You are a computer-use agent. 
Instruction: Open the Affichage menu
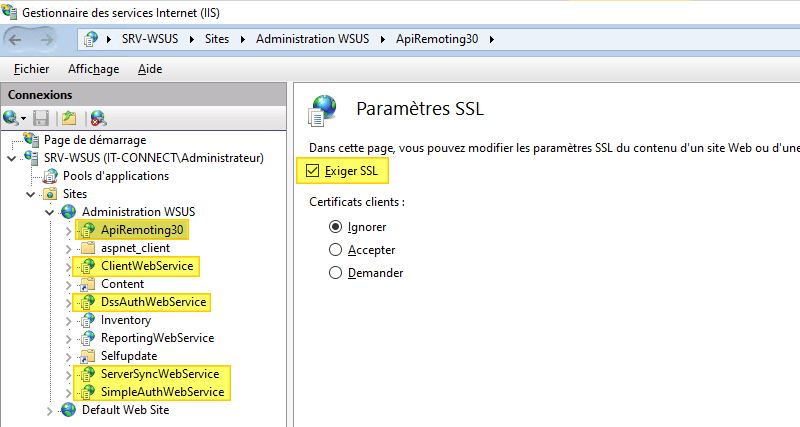pos(93,69)
